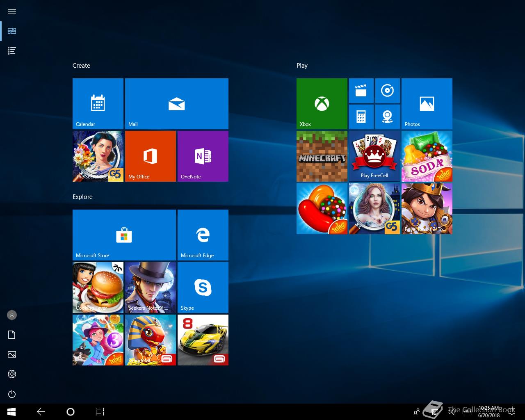Image resolution: width=525 pixels, height=420 pixels.
Task: Click the Create group heading
Action: [x=81, y=66]
